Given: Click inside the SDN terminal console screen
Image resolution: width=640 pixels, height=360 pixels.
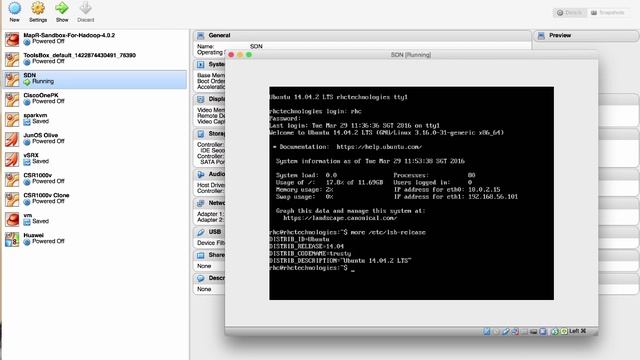Looking at the screenshot, I should pos(411,193).
